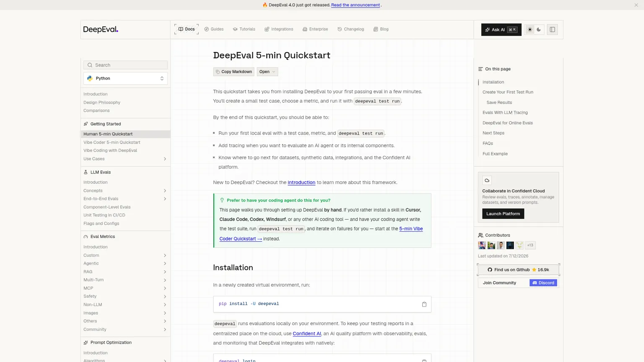Open the 'Open' dropdown menu
Screen dimensions: 644x362
point(267,72)
